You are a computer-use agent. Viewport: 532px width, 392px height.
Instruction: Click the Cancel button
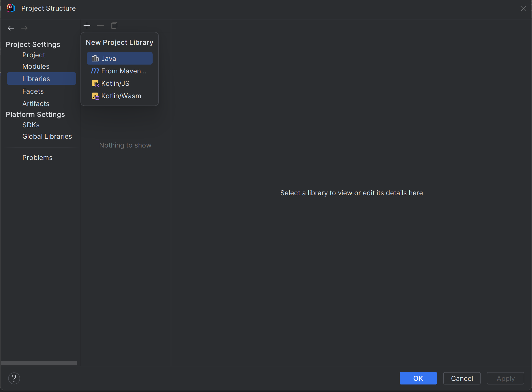pos(462,379)
